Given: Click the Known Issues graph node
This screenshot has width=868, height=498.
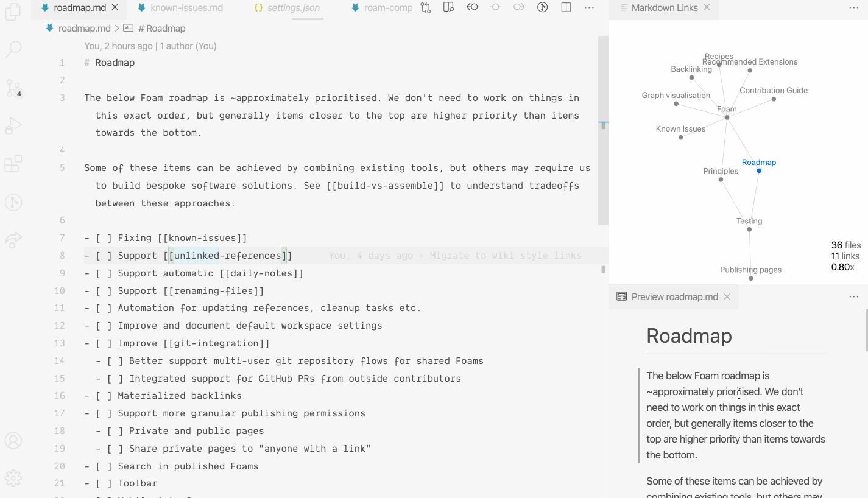Looking at the screenshot, I should 680,137.
